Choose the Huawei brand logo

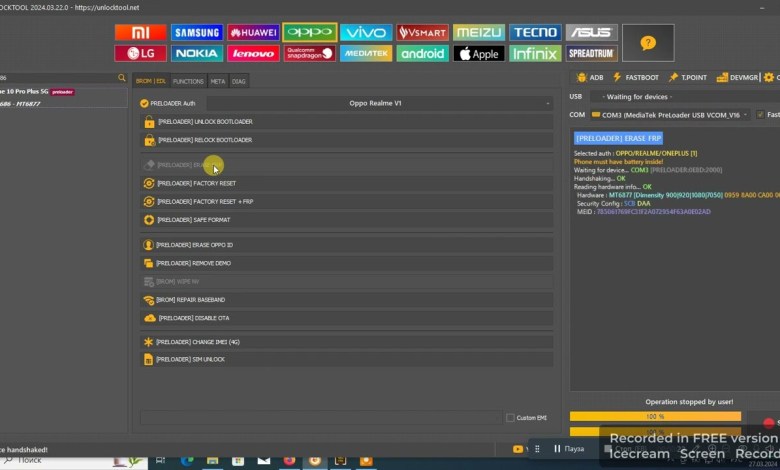coord(253,33)
